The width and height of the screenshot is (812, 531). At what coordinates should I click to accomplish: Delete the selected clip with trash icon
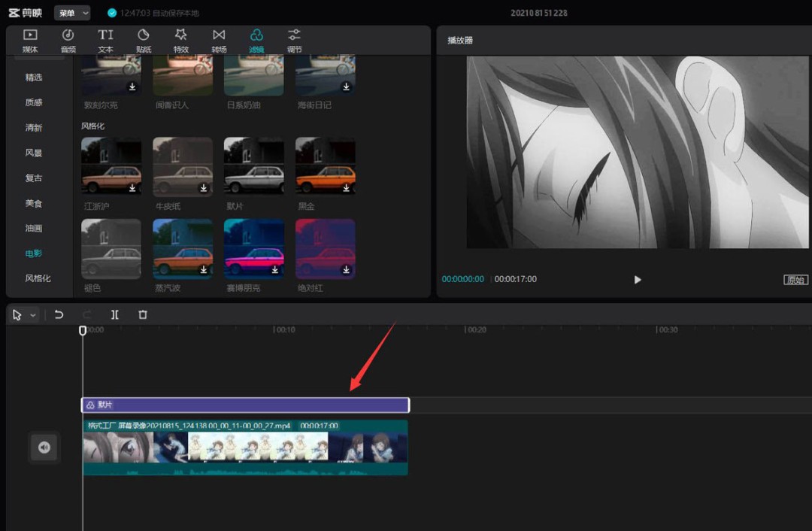[143, 315]
